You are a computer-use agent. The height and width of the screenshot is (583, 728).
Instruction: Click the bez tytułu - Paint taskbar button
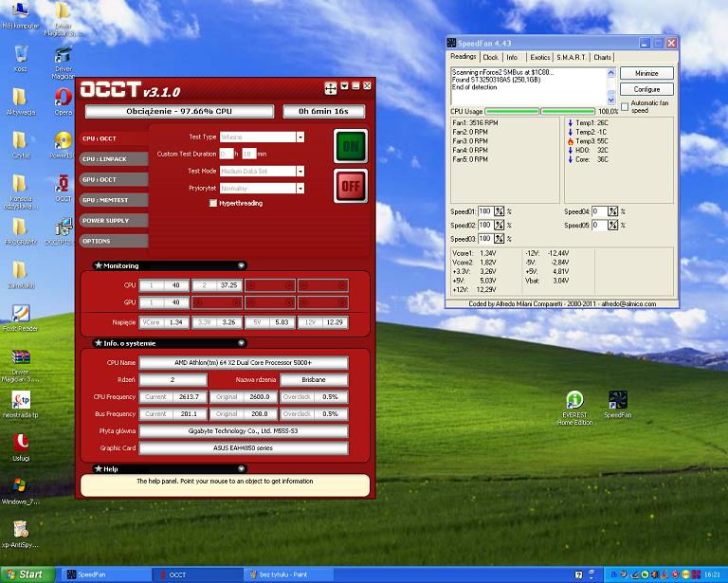[x=289, y=574]
